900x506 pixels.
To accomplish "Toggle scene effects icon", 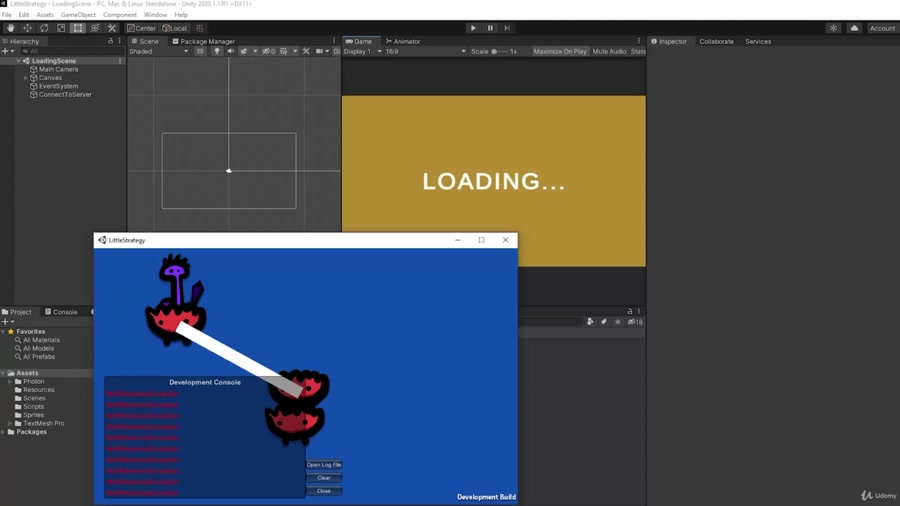I will point(243,51).
